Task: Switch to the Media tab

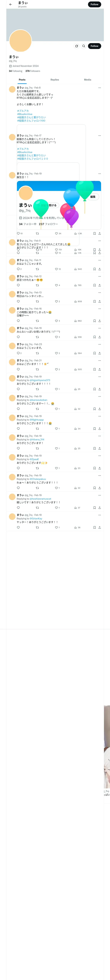Action: pyautogui.click(x=88, y=80)
